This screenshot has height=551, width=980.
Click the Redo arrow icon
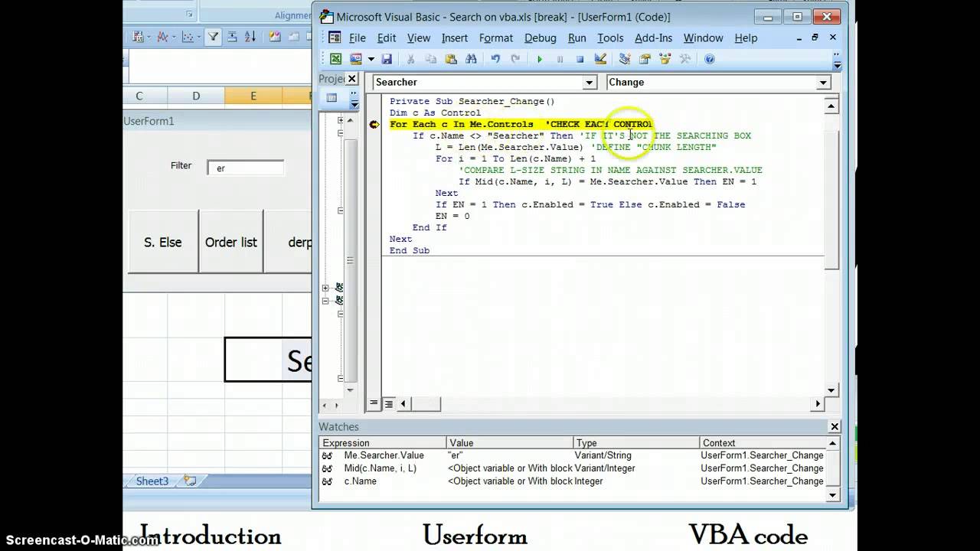pos(515,59)
